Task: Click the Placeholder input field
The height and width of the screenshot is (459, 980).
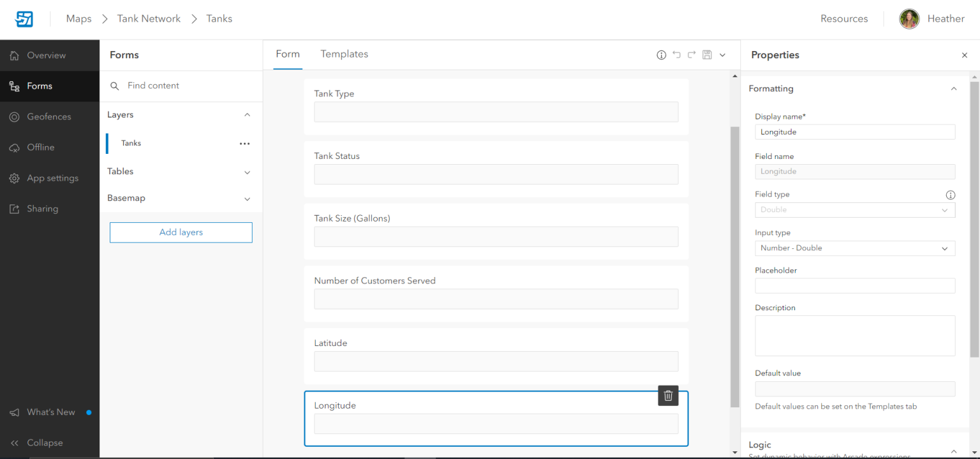Action: (855, 285)
